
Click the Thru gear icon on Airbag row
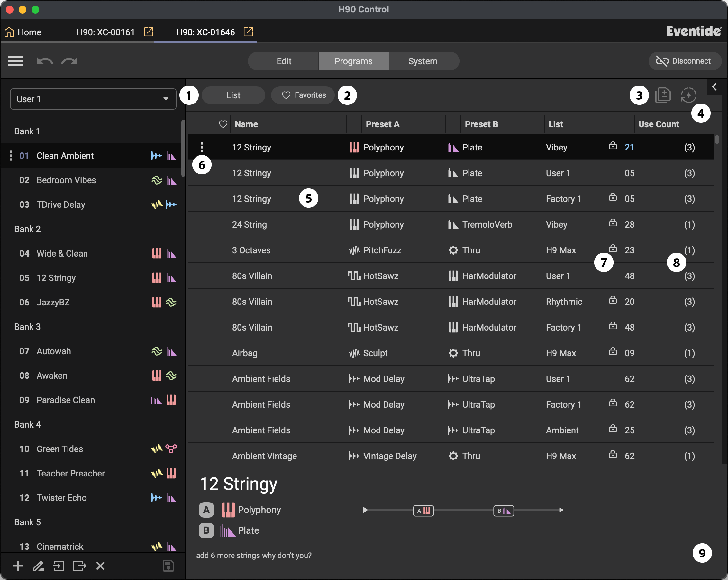pyautogui.click(x=453, y=353)
